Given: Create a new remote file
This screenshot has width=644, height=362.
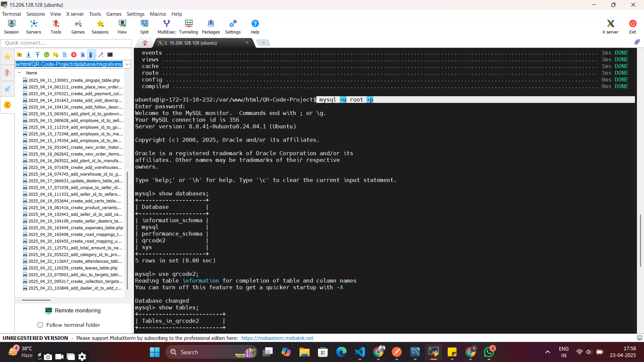Looking at the screenshot, I should pyautogui.click(x=65, y=55).
